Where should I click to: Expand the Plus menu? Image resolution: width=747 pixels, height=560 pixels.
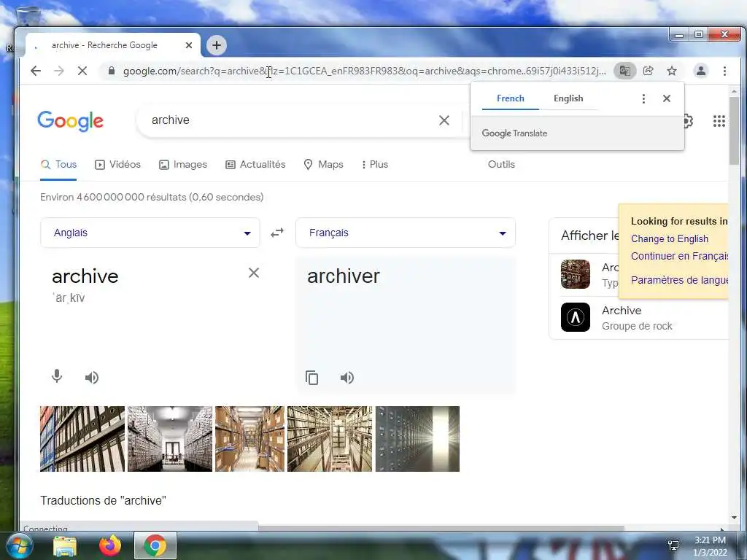(375, 164)
